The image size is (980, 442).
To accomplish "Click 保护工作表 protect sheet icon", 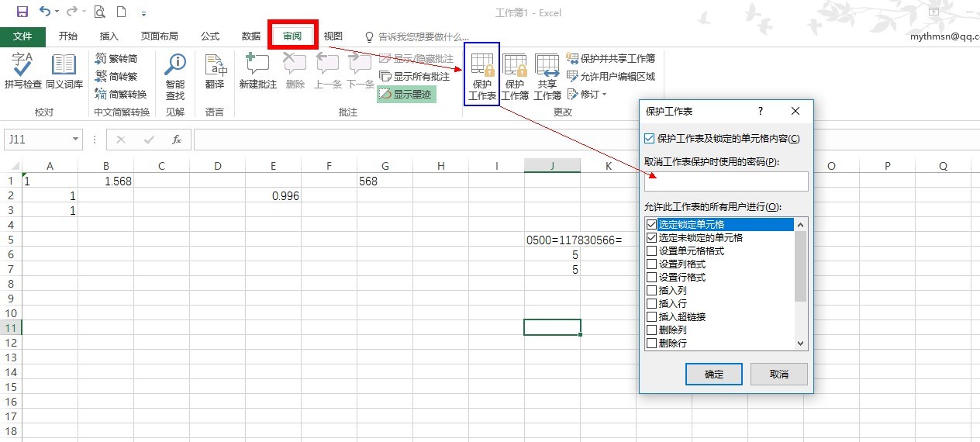I will click(x=482, y=78).
